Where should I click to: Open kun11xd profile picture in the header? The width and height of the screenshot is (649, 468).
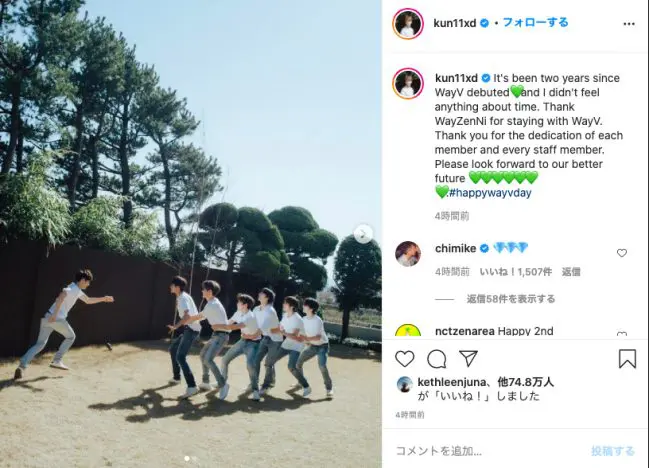(x=408, y=24)
